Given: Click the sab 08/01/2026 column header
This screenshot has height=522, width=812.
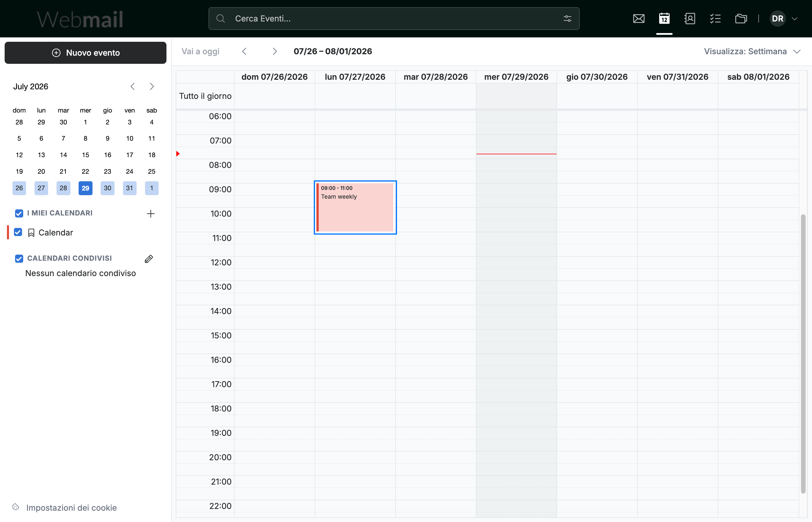Looking at the screenshot, I should [758, 77].
